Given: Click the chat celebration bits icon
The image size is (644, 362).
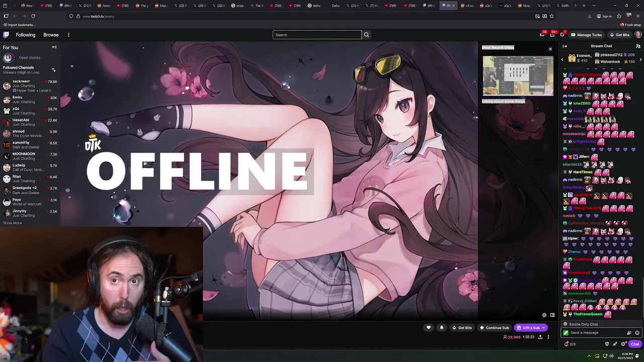Looking at the screenshot, I should pos(629,333).
